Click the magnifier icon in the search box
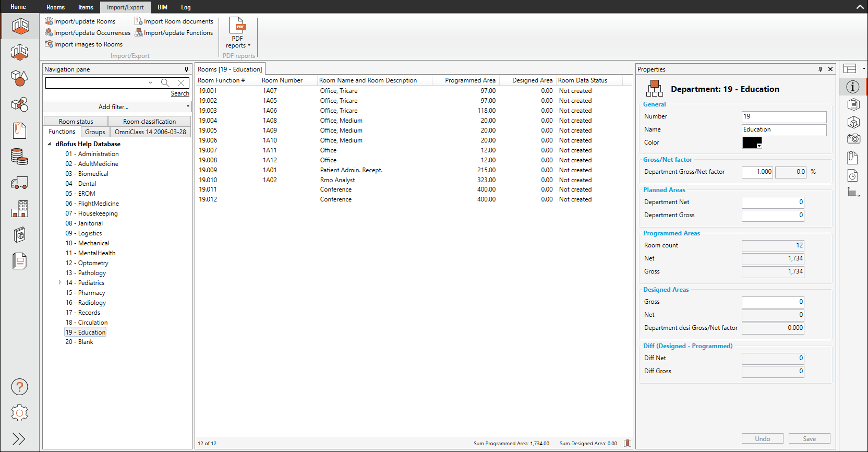This screenshot has width=868, height=452. coord(165,83)
